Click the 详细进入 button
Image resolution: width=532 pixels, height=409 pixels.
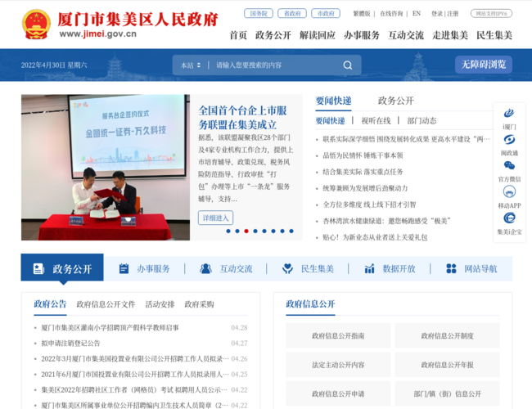click(215, 218)
